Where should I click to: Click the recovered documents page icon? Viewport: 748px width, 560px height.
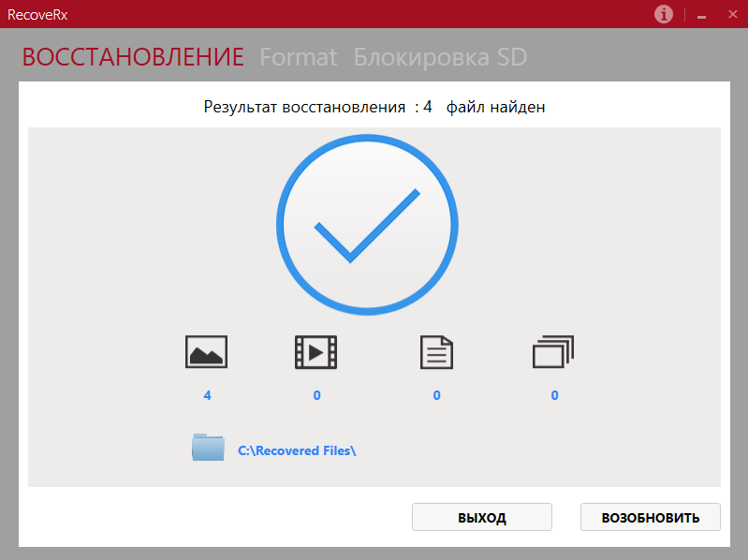pyautogui.click(x=436, y=352)
